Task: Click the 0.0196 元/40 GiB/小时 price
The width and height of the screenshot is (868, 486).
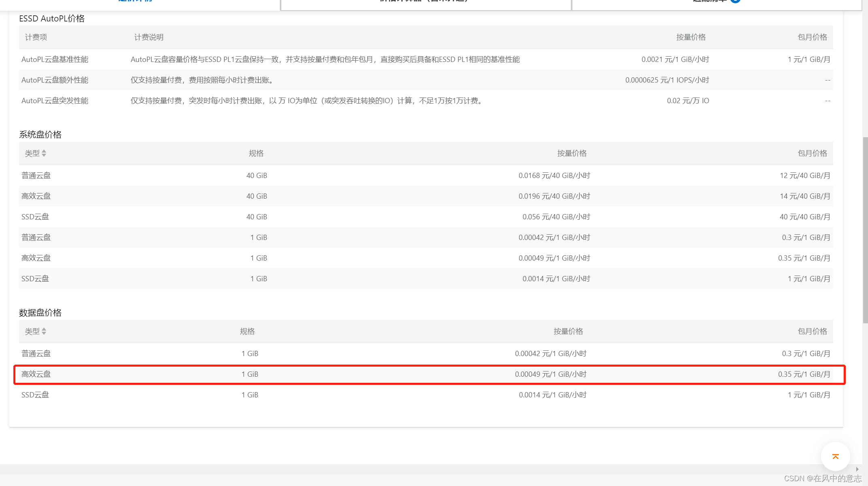Action: point(554,196)
